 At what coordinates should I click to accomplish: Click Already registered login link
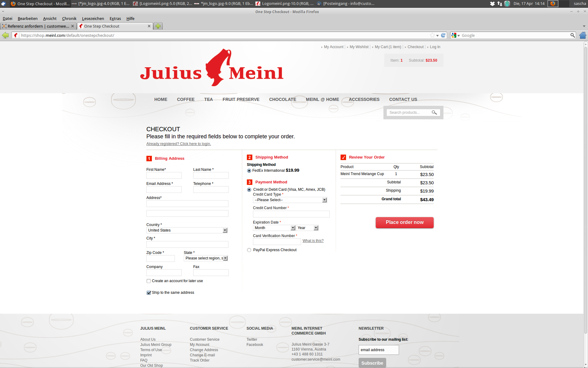coord(179,144)
